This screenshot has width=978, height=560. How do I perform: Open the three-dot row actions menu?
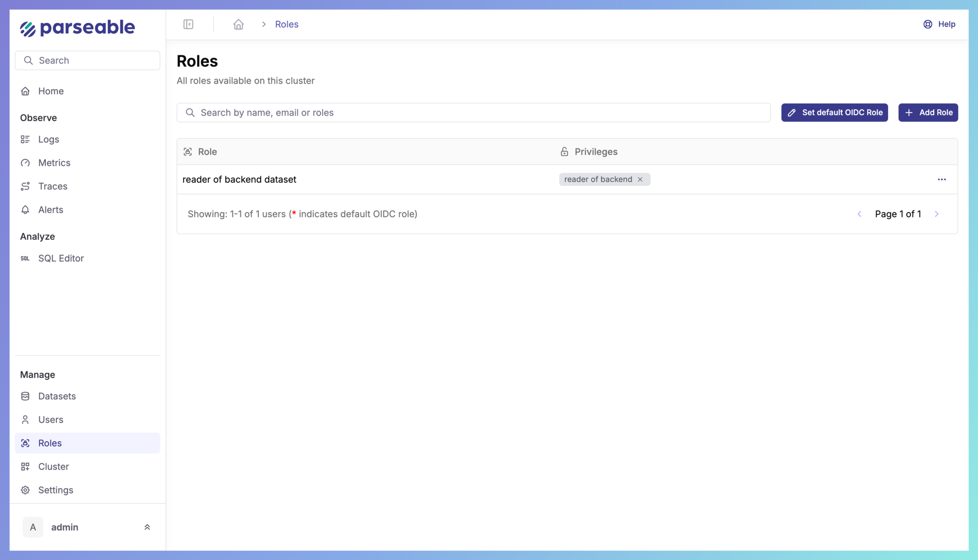(941, 180)
